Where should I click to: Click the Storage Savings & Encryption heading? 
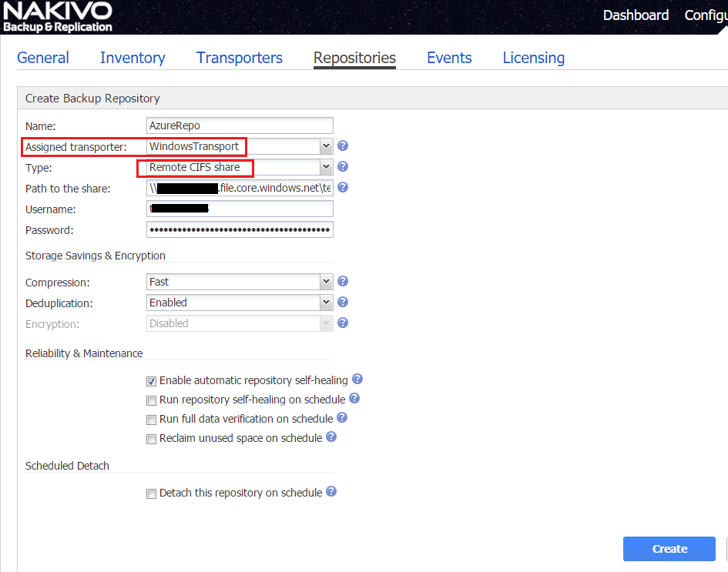pyautogui.click(x=96, y=256)
